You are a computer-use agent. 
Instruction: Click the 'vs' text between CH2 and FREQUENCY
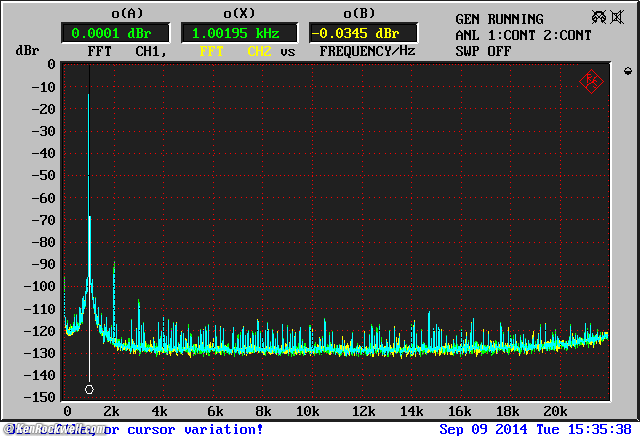(x=287, y=52)
